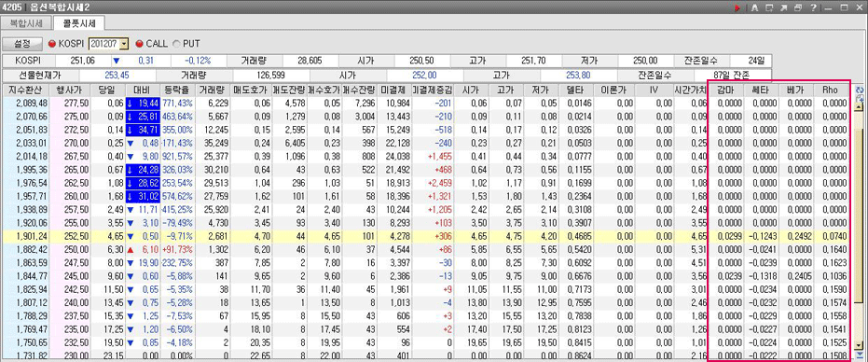Click the table scrollbar down arrow

click(860, 345)
